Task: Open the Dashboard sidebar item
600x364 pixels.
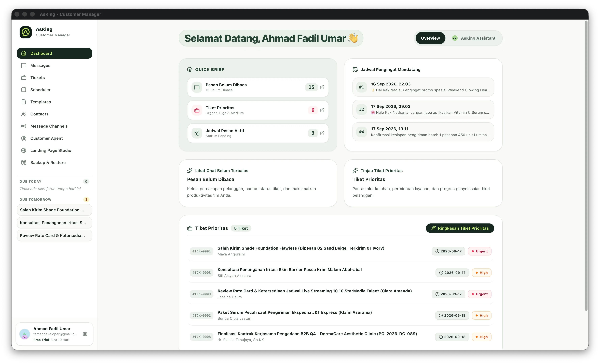Action: [54, 53]
